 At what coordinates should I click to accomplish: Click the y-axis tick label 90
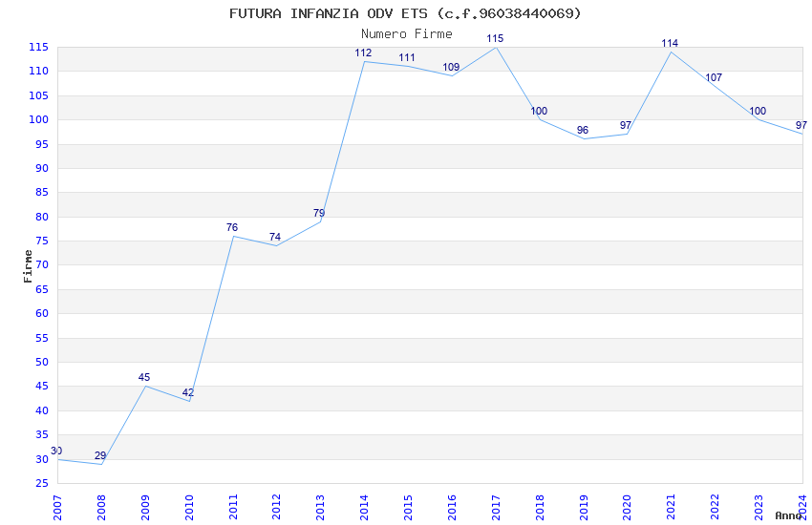tap(42, 168)
